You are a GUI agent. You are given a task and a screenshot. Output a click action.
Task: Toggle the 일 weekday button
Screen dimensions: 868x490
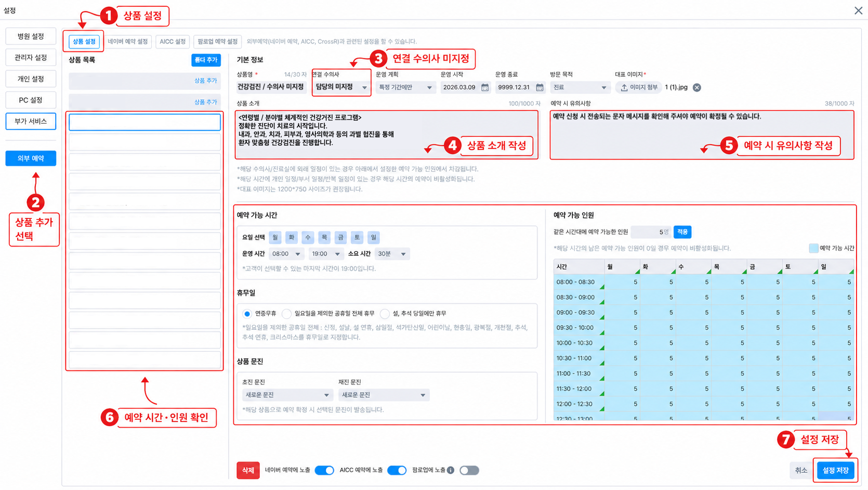[373, 238]
